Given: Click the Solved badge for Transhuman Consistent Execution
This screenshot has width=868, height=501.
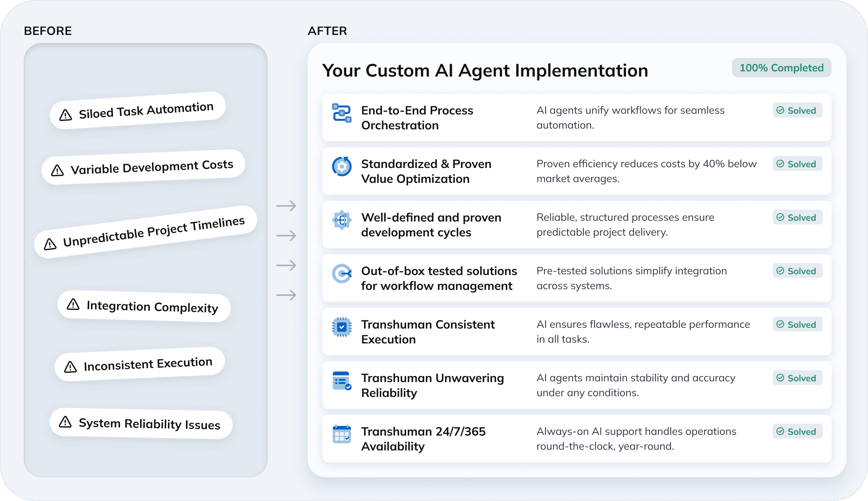Looking at the screenshot, I should point(797,324).
